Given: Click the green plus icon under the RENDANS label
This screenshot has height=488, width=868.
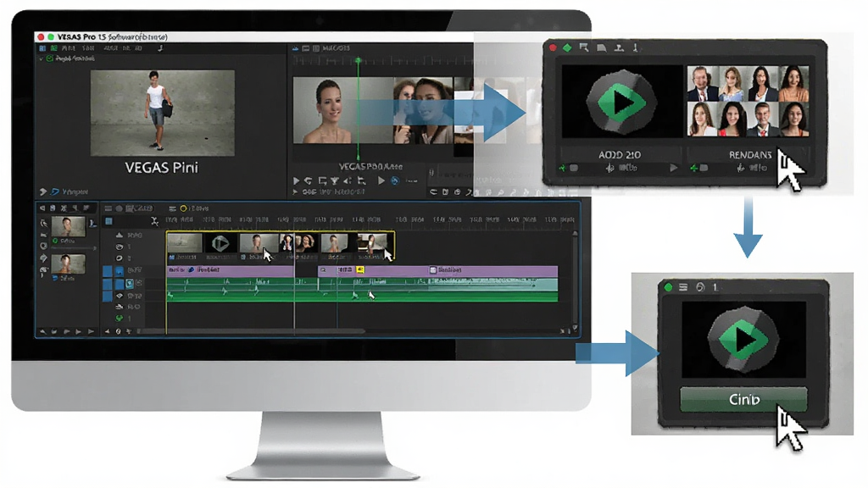Looking at the screenshot, I should pyautogui.click(x=693, y=168).
